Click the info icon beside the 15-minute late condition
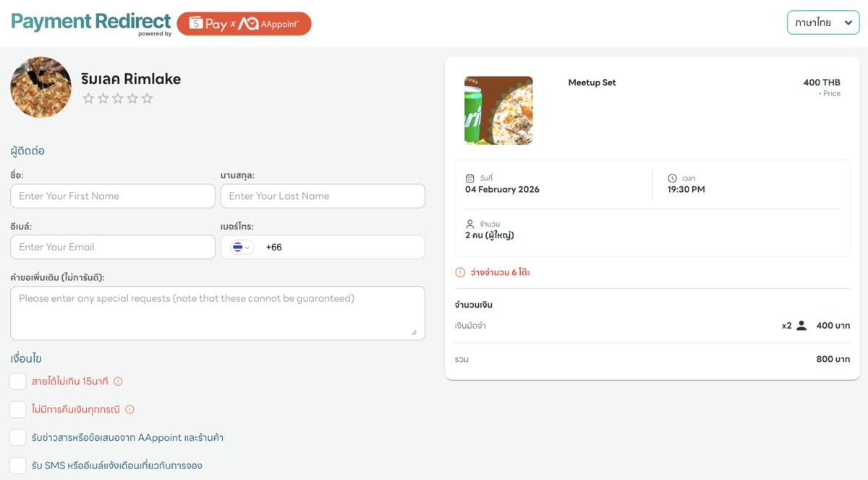868x480 pixels. 119,382
